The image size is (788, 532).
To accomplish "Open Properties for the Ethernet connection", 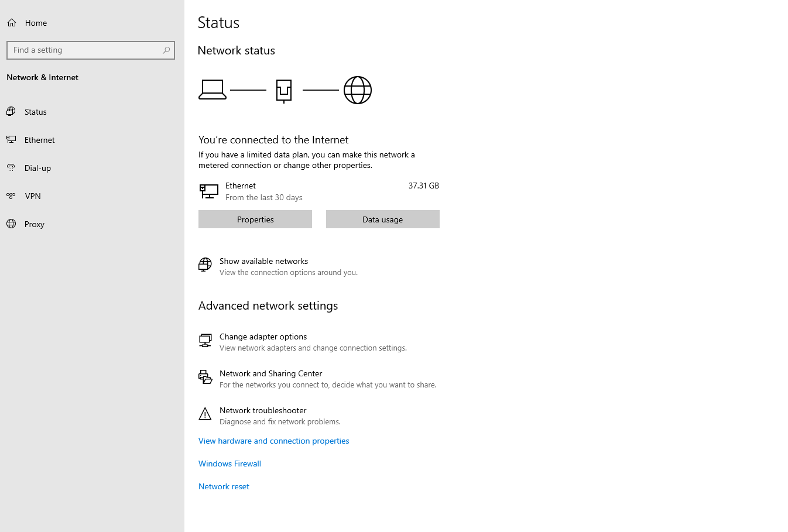I will pos(255,219).
